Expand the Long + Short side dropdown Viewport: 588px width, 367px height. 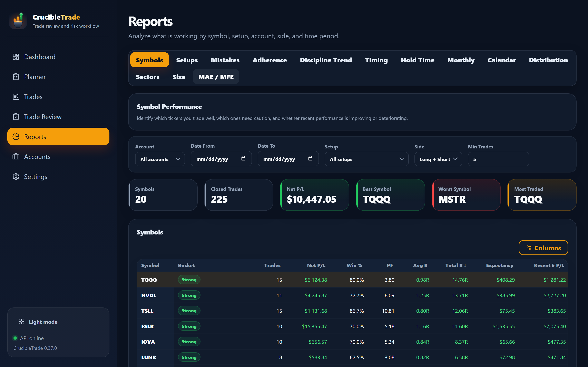coord(438,159)
